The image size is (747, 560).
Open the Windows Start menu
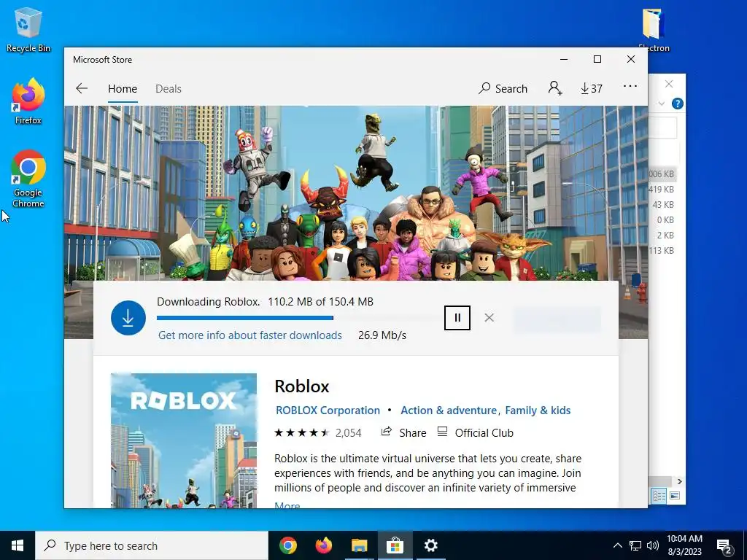18,545
